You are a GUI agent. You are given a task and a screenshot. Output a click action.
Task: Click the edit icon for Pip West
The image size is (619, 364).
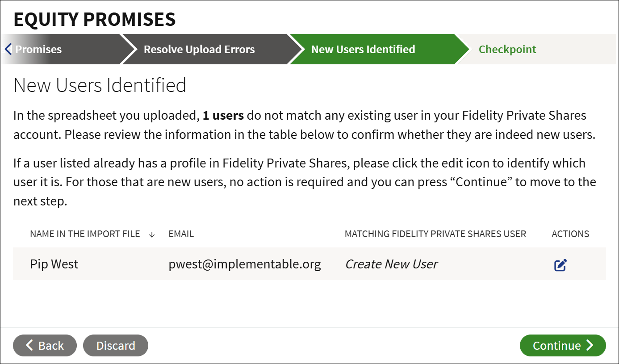pyautogui.click(x=560, y=265)
